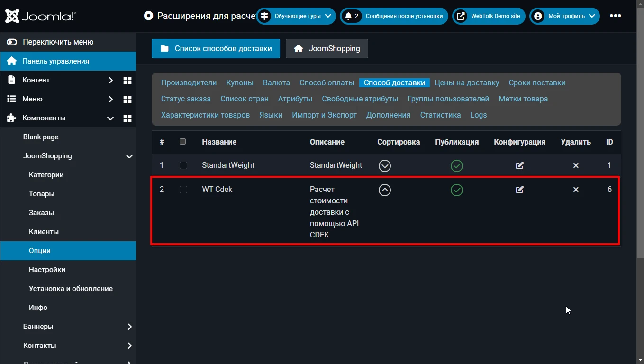The height and width of the screenshot is (364, 644).
Task: Visit the WebTolk Demo site link
Action: pyautogui.click(x=489, y=16)
